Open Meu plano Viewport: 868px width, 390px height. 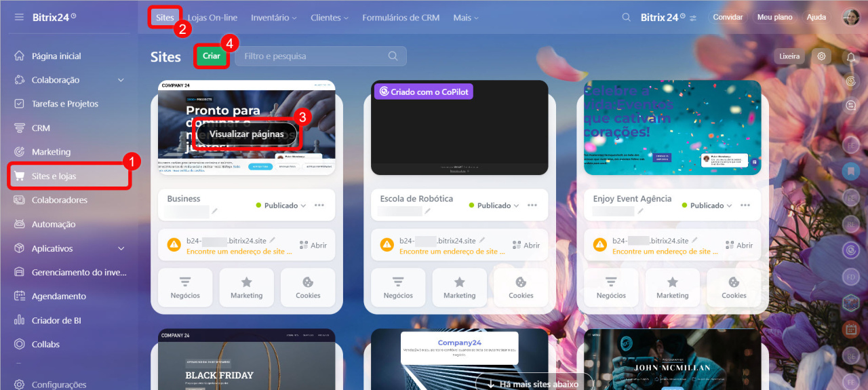774,18
